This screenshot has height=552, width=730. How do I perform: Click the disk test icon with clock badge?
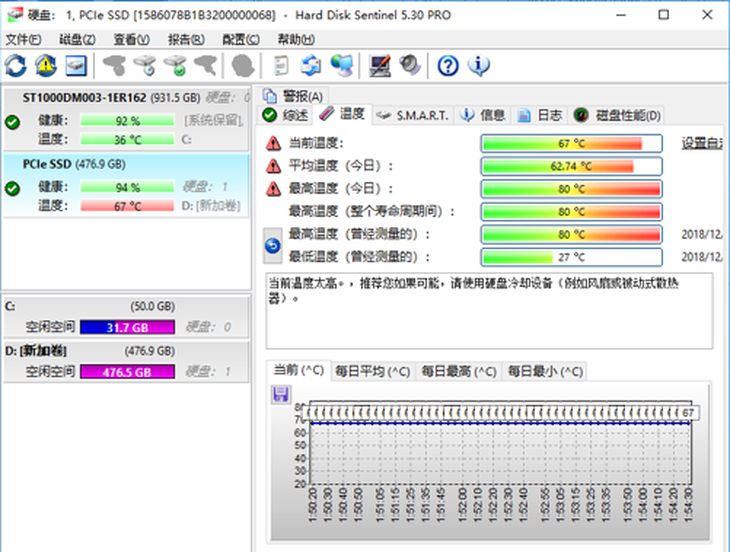(x=145, y=65)
